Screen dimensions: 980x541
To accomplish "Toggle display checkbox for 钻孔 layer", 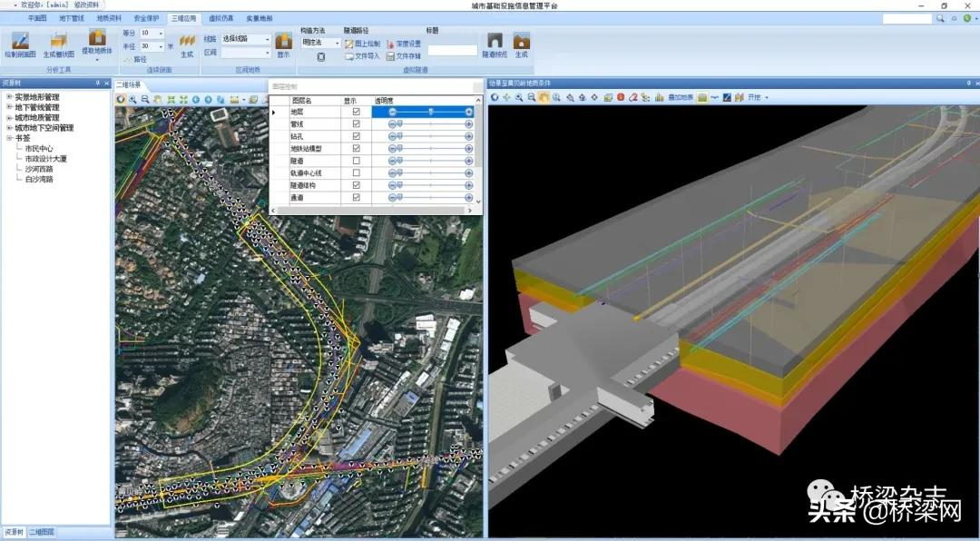I will coord(357,136).
